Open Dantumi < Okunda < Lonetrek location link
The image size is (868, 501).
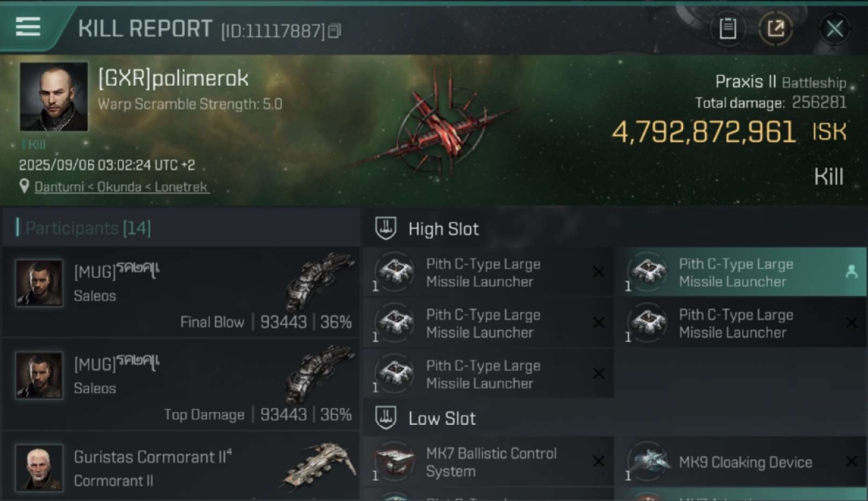coord(122,187)
